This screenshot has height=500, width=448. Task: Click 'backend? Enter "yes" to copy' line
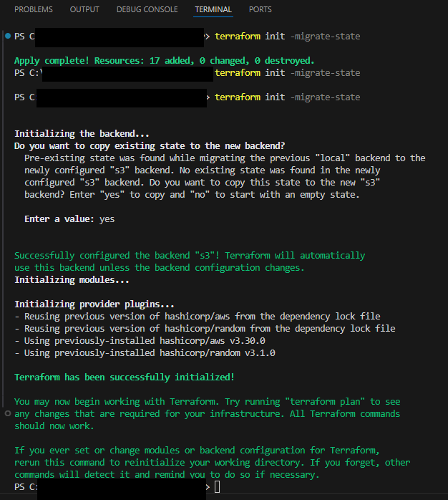(192, 195)
